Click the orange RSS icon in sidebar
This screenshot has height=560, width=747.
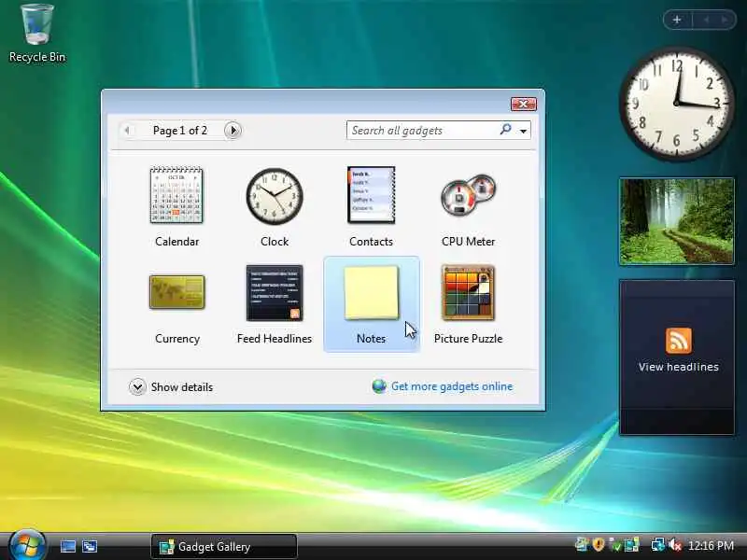click(679, 341)
